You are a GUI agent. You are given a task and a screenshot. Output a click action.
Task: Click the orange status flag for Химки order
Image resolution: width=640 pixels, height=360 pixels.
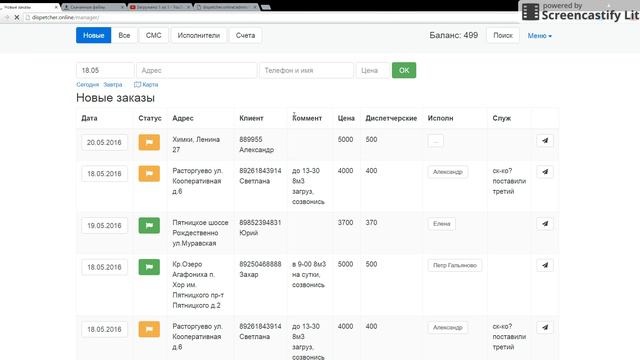149,142
